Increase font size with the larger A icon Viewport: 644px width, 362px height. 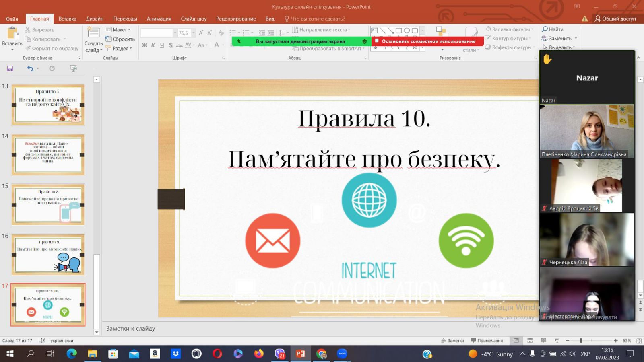pyautogui.click(x=201, y=33)
